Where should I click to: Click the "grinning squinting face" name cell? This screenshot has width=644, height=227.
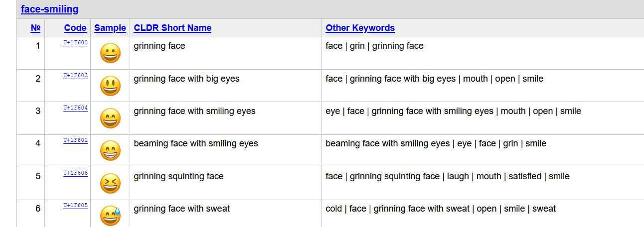coord(178,176)
